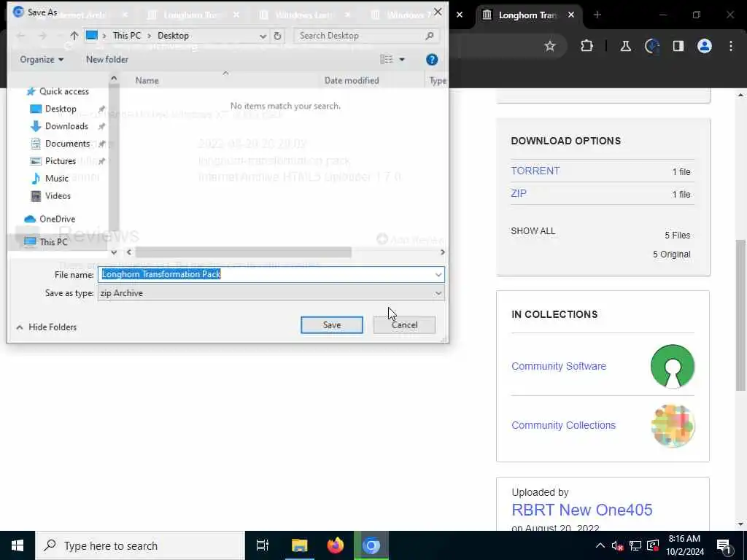The height and width of the screenshot is (560, 747).
Task: Select Desktop in the address breadcrumb
Action: 173,36
